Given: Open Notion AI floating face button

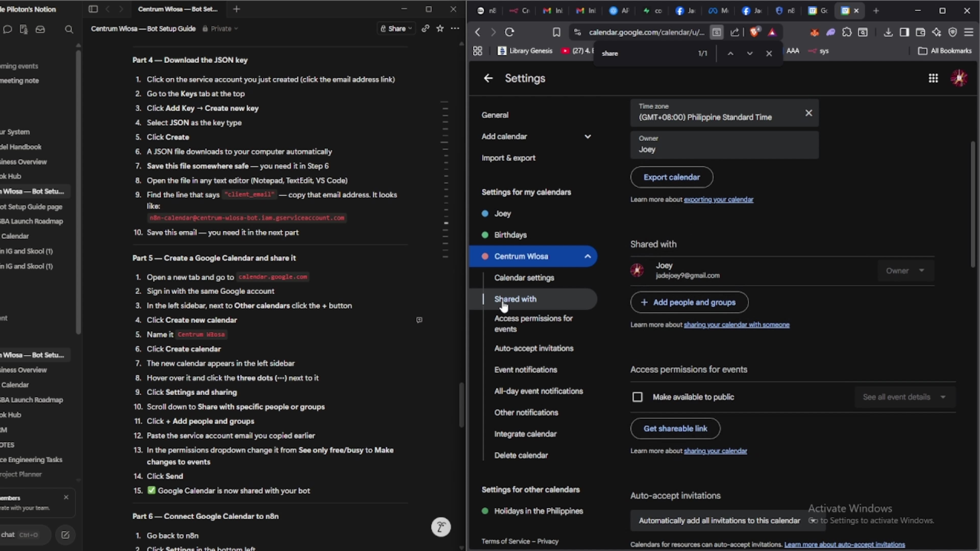Looking at the screenshot, I should pos(441,527).
